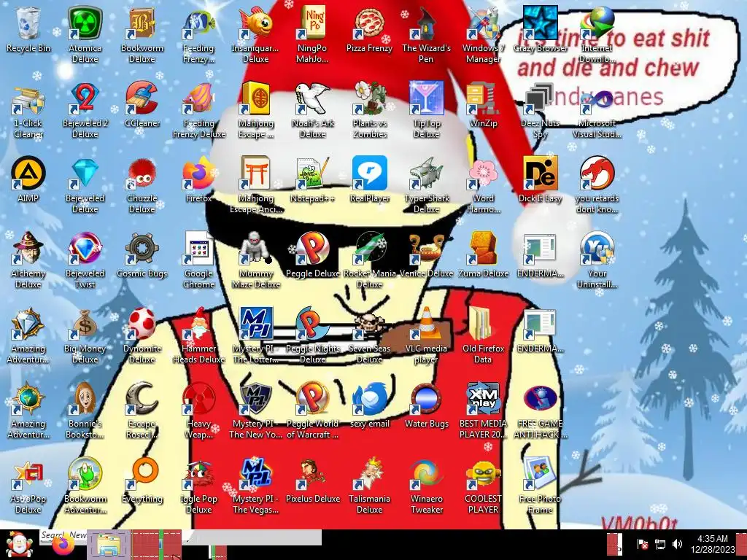
Task: Open Notepad++
Action: tap(312, 179)
